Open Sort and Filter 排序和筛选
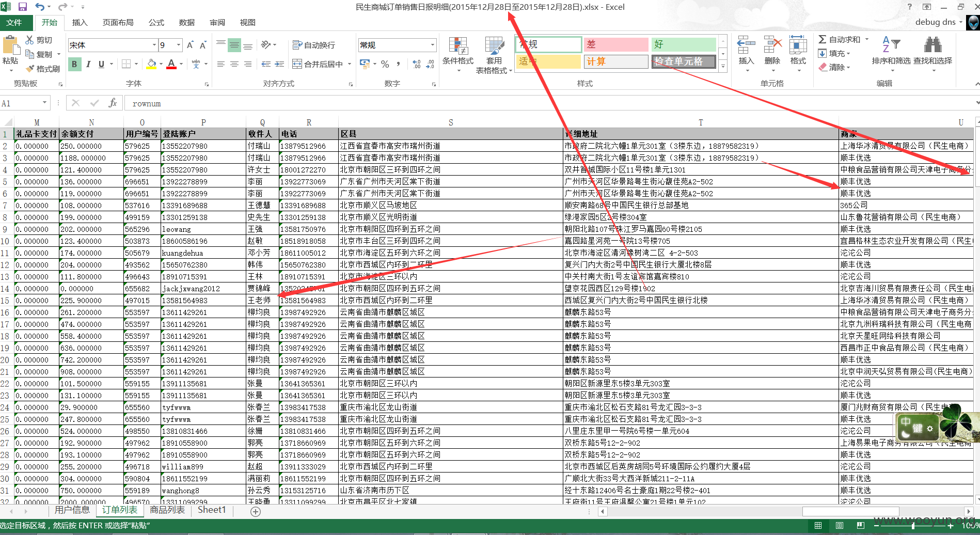The height and width of the screenshot is (535, 980). [891, 53]
